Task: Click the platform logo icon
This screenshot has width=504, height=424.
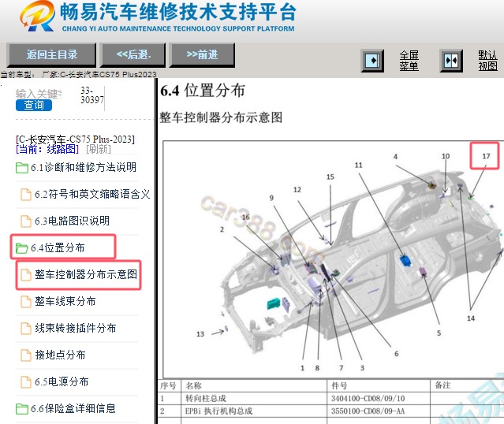Action: (37, 16)
